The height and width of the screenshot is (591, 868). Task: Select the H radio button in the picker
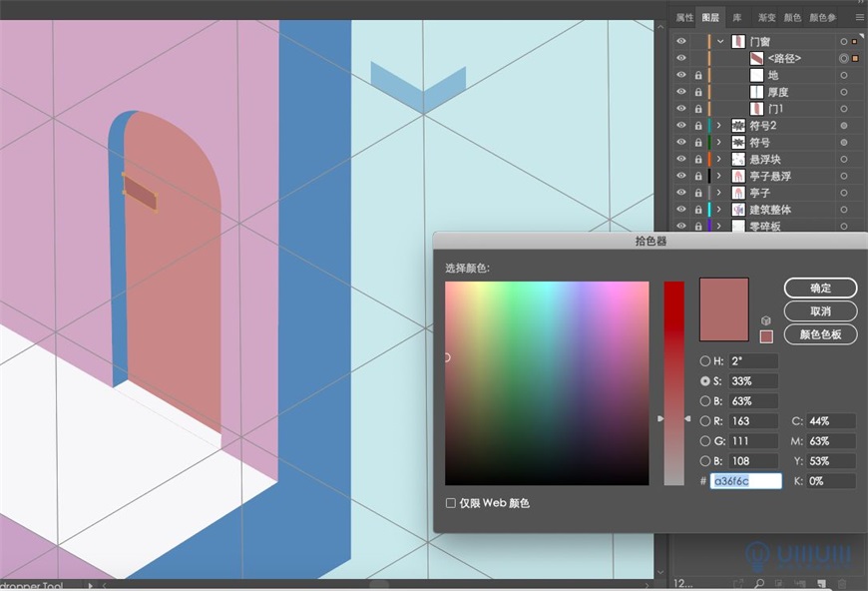click(705, 361)
